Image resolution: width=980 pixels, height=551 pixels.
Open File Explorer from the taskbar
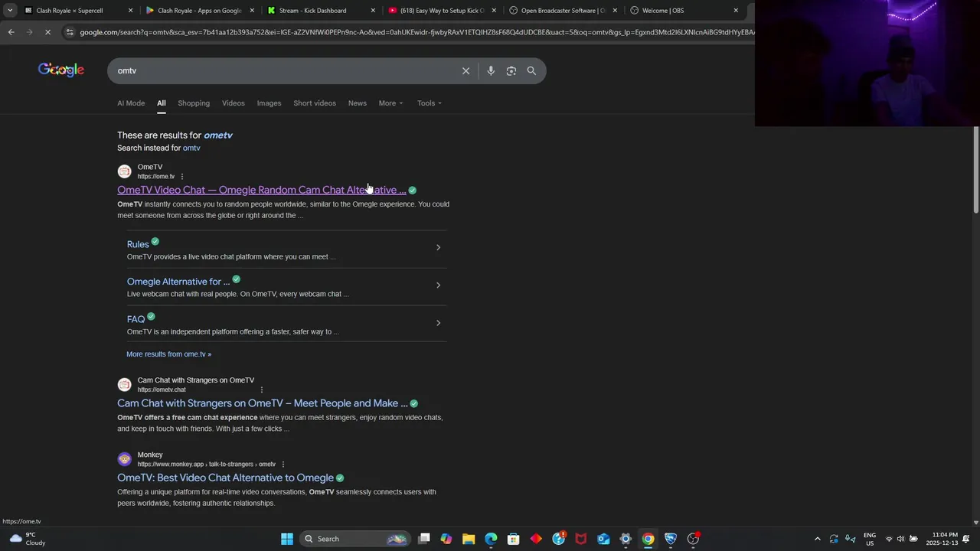coord(469,539)
